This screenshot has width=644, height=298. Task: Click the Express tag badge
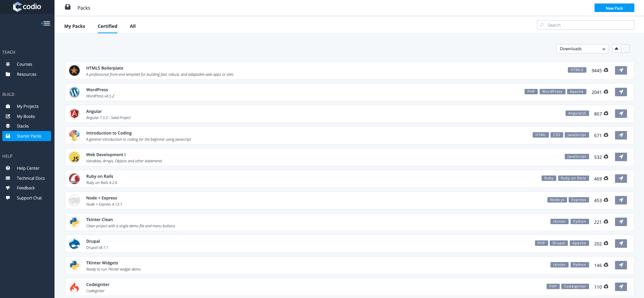579,200
